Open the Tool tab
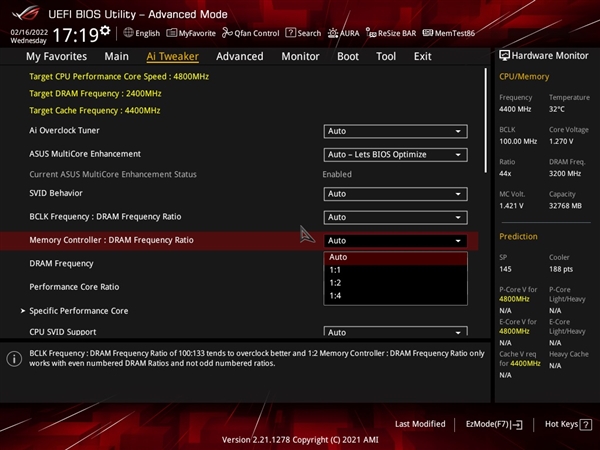600x450 pixels. pyautogui.click(x=386, y=56)
